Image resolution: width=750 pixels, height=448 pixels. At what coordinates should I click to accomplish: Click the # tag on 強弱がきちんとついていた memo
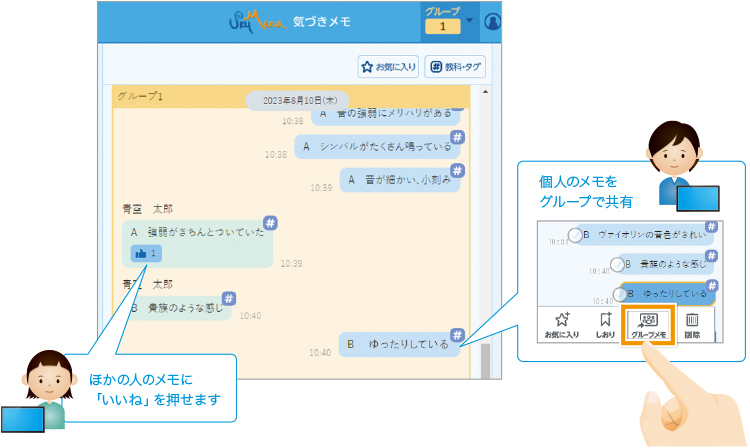[x=270, y=223]
